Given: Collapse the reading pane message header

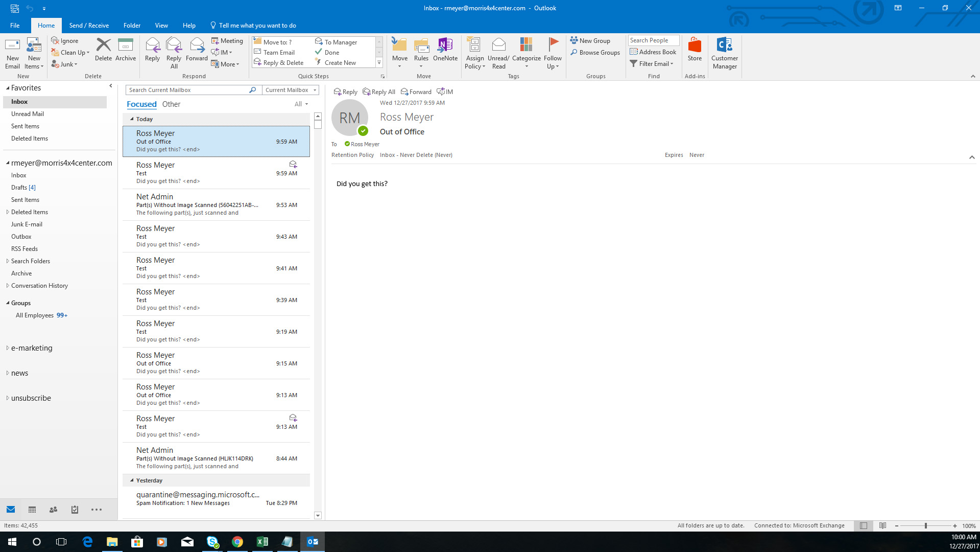Looking at the screenshot, I should click(x=972, y=157).
